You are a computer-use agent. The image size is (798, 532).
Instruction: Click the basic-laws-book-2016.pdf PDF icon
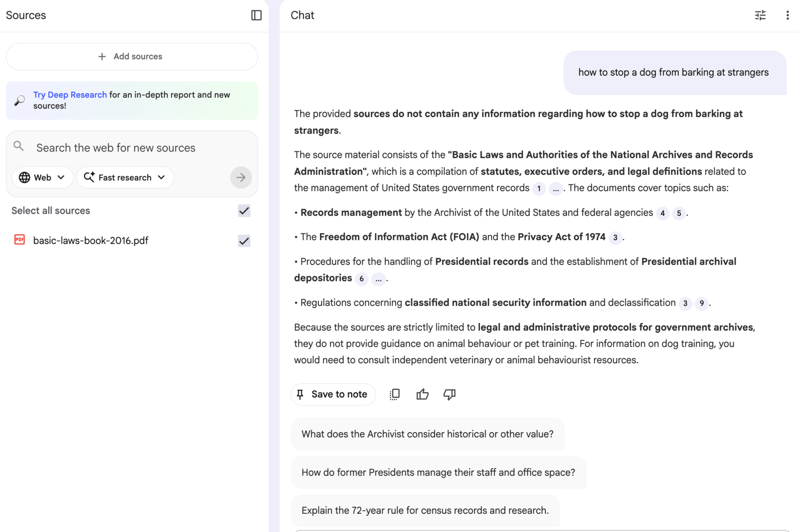pyautogui.click(x=20, y=240)
